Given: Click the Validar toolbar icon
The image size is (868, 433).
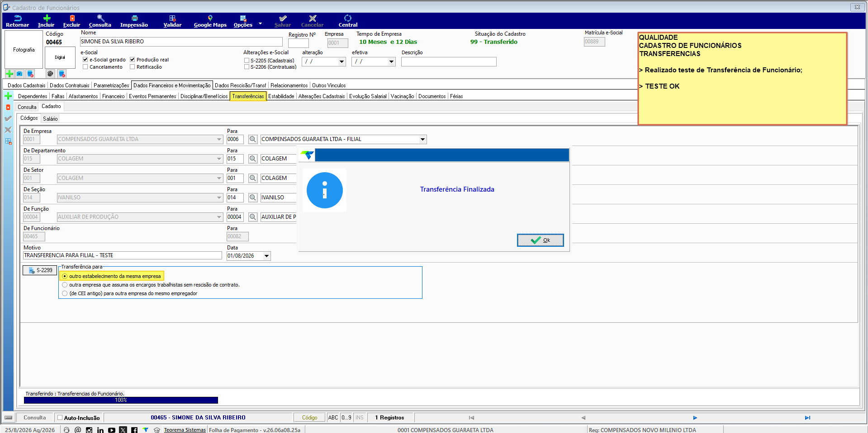Looking at the screenshot, I should point(172,21).
